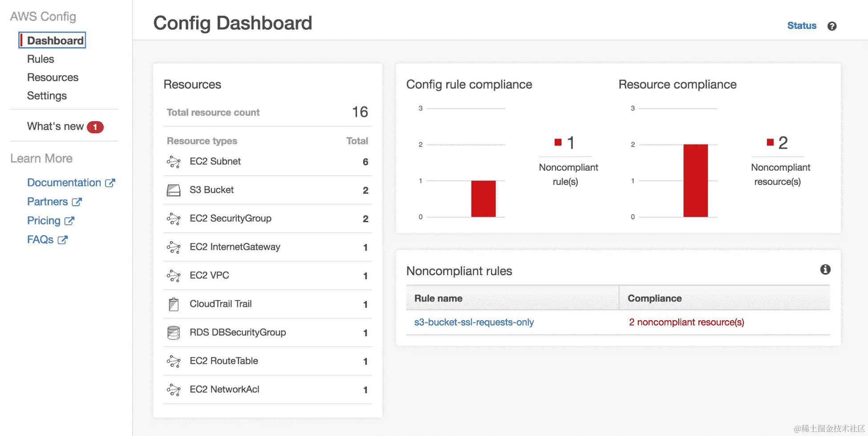
Task: Click the EC2 InternetGateway resource icon
Action: 174,247
